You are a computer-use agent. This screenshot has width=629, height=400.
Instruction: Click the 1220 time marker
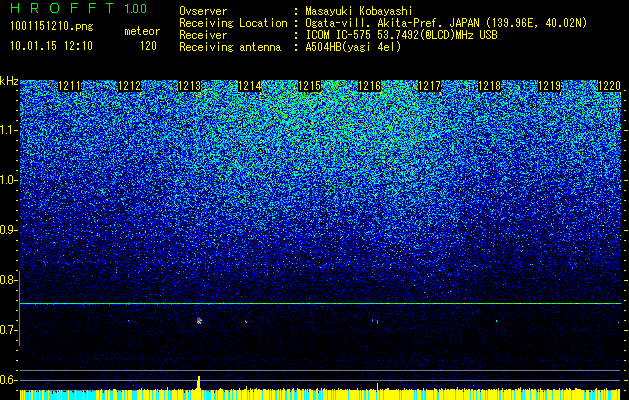point(610,86)
